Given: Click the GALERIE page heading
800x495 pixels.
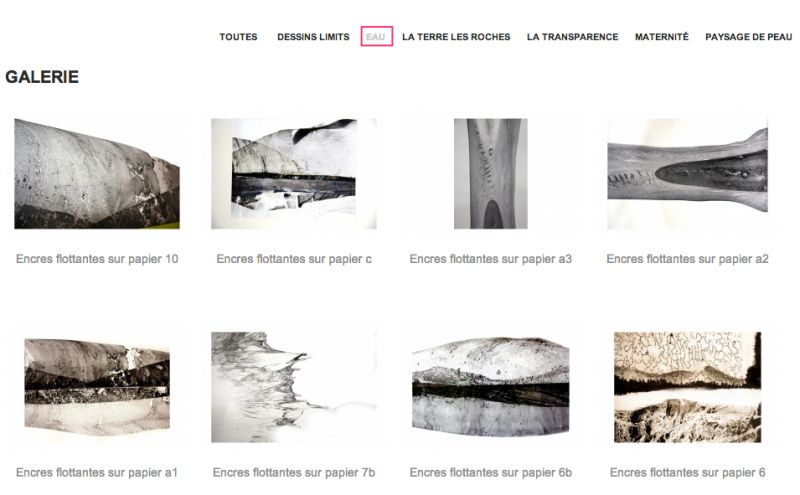Looking at the screenshot, I should (42, 77).
